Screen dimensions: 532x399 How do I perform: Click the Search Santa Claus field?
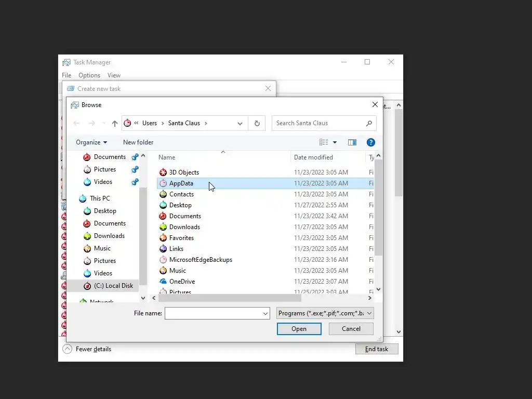pyautogui.click(x=319, y=123)
